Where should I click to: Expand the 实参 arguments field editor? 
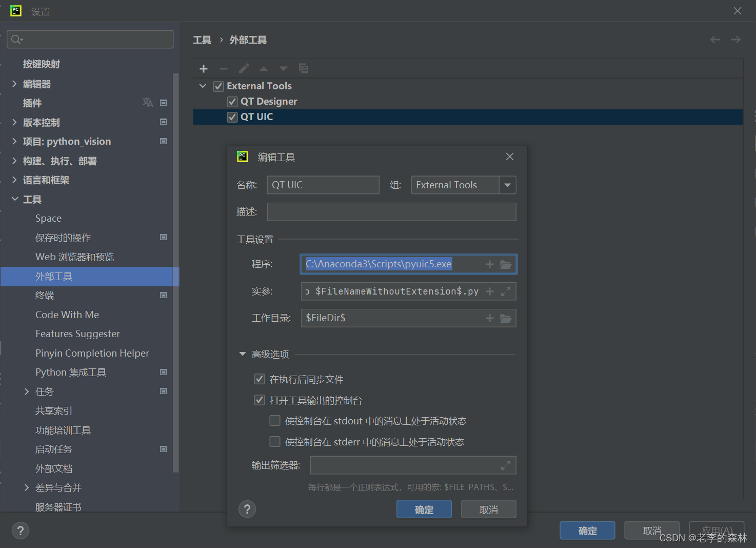tap(506, 291)
